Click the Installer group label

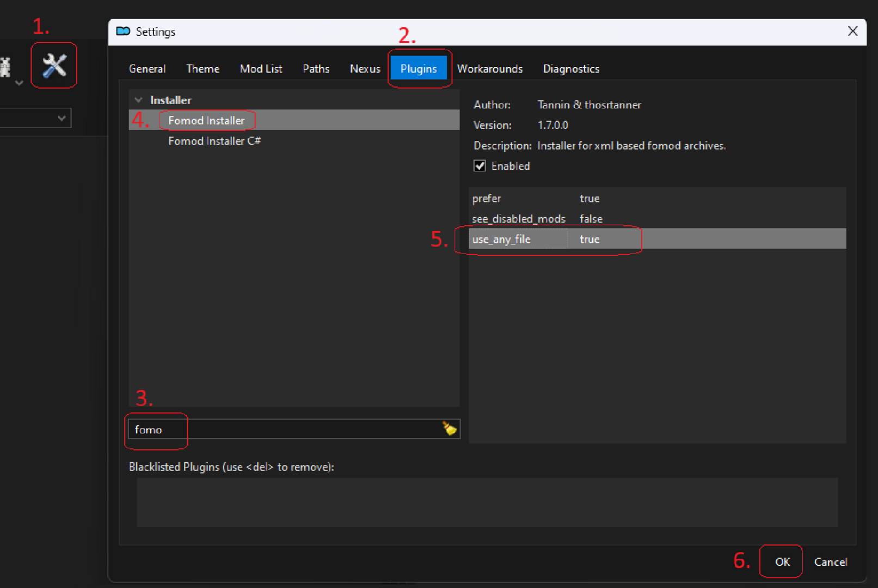[x=170, y=100]
